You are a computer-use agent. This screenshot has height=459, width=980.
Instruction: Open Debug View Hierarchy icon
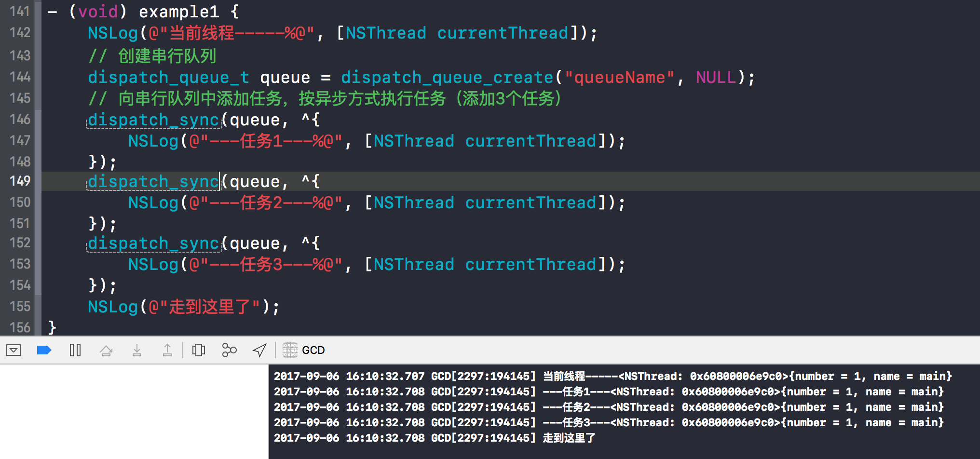[x=199, y=350]
